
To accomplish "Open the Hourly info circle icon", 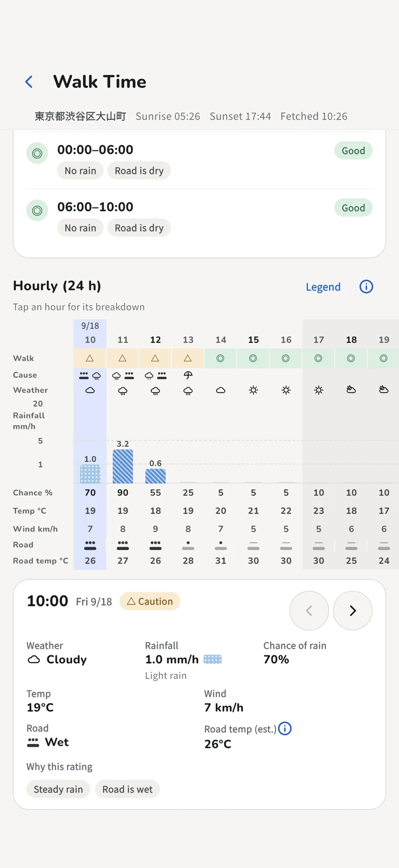I will pos(366,286).
